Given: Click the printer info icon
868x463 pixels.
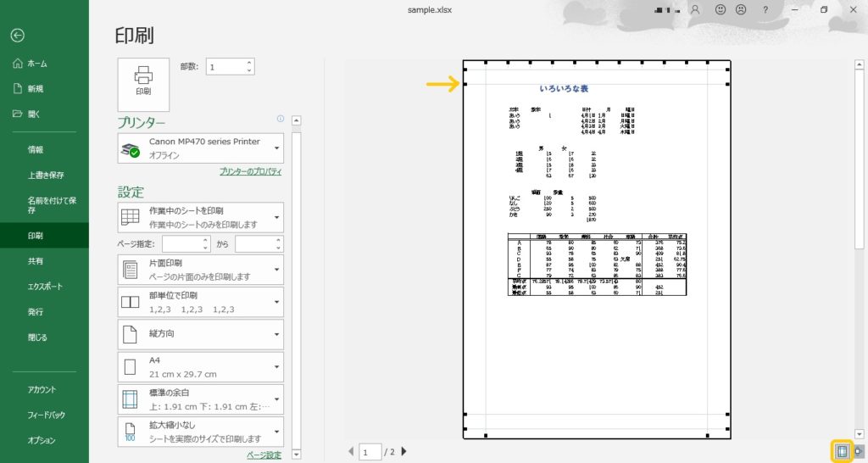Looking at the screenshot, I should coord(280,119).
